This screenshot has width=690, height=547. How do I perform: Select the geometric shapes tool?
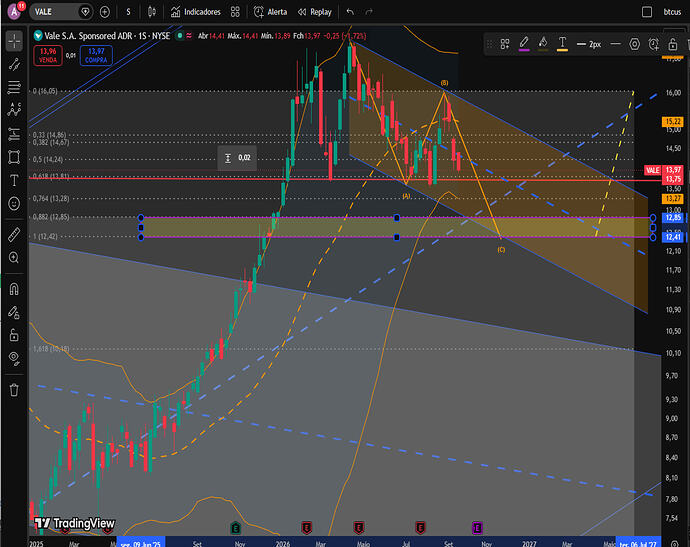tap(14, 157)
